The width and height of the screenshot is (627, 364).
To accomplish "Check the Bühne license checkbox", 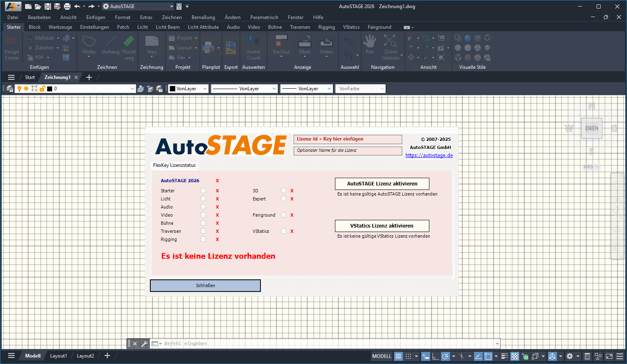I will pos(203,223).
